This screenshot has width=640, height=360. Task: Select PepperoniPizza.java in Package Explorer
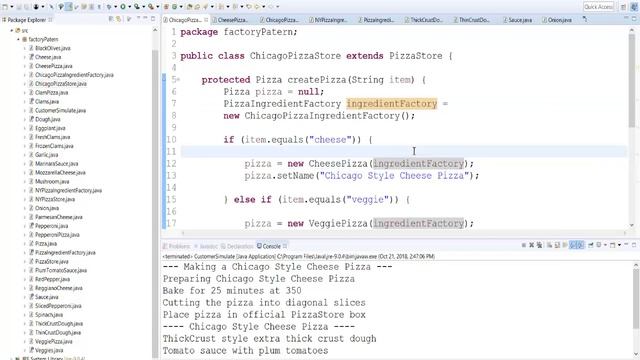[x=57, y=235]
